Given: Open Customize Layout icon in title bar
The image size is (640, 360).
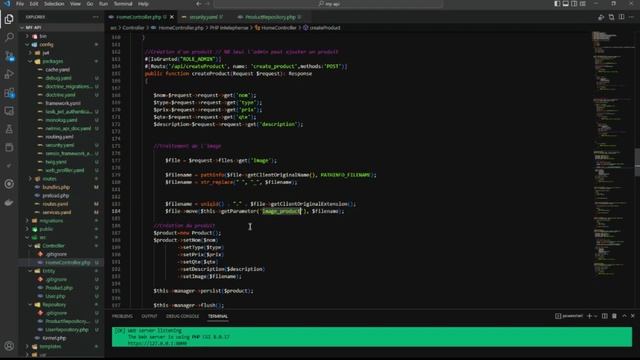Looking at the screenshot, I should 583,4.
